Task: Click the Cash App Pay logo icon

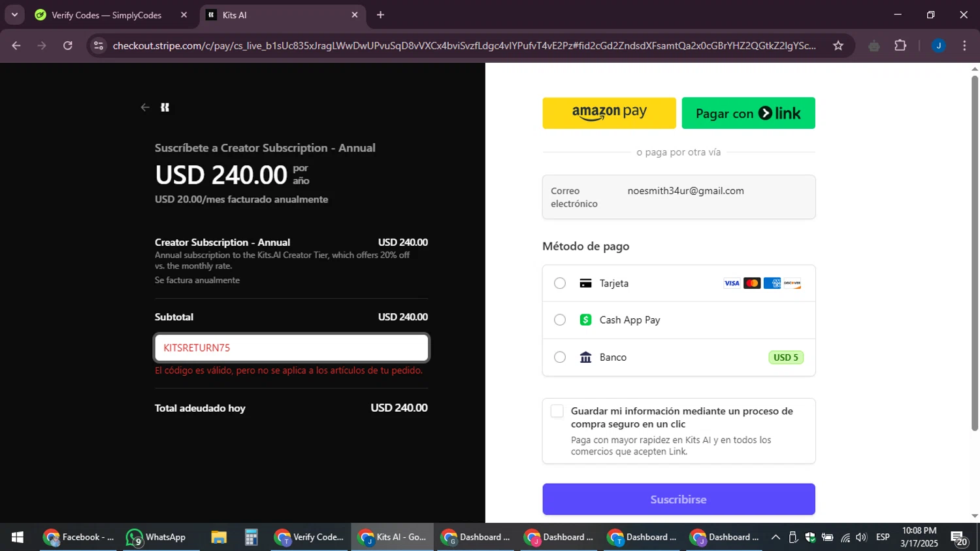Action: (585, 320)
